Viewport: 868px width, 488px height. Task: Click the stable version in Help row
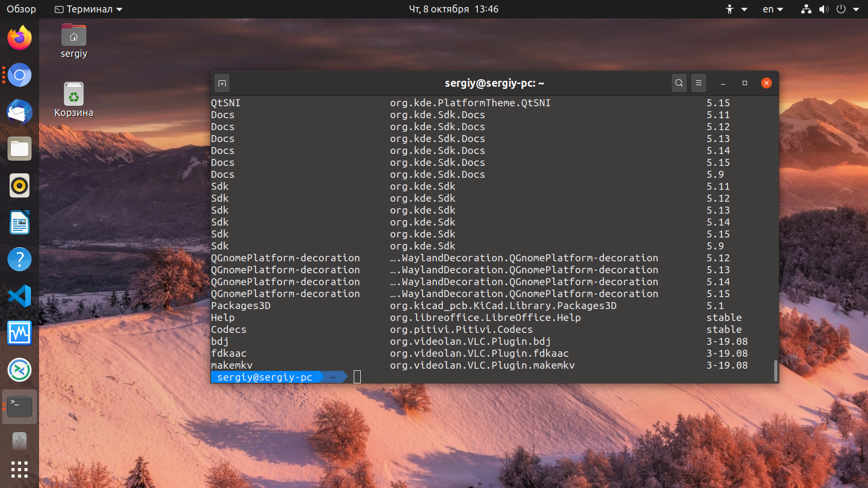[724, 318]
